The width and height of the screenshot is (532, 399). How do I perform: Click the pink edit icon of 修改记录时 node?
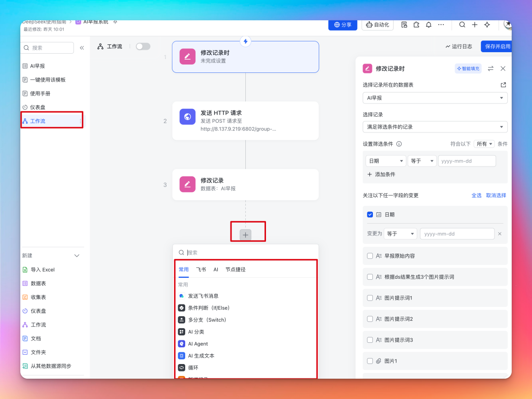tap(187, 56)
